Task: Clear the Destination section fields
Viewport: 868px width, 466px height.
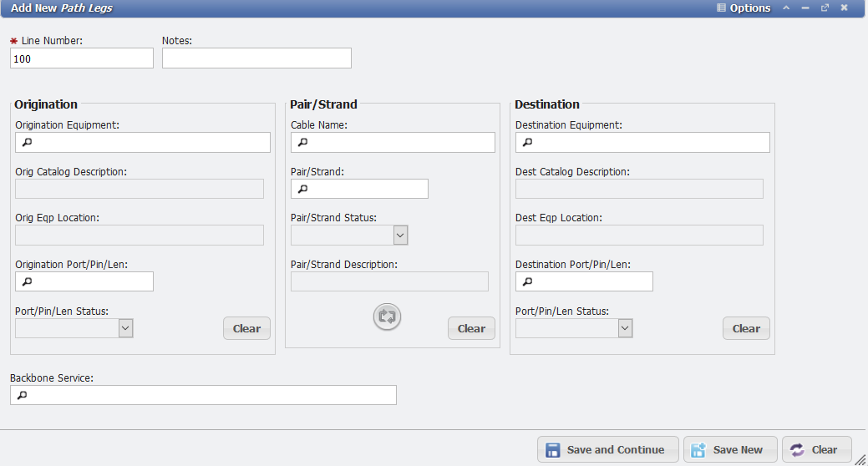Action: tap(746, 328)
